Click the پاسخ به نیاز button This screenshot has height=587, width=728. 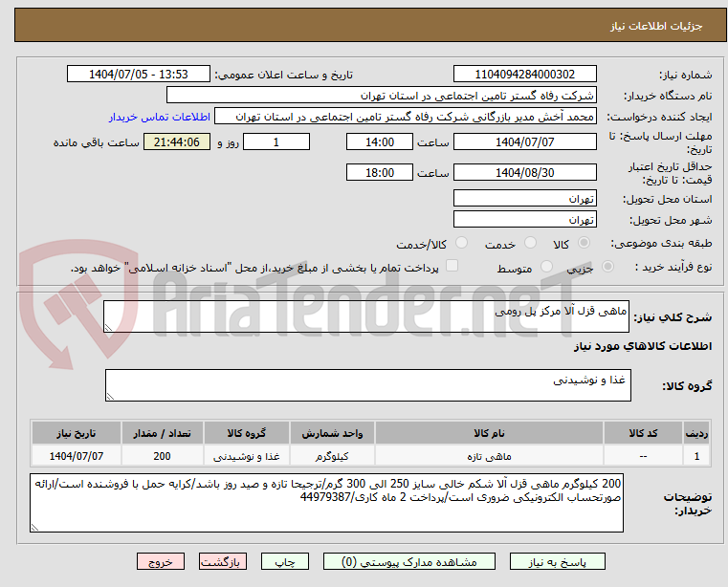557,561
